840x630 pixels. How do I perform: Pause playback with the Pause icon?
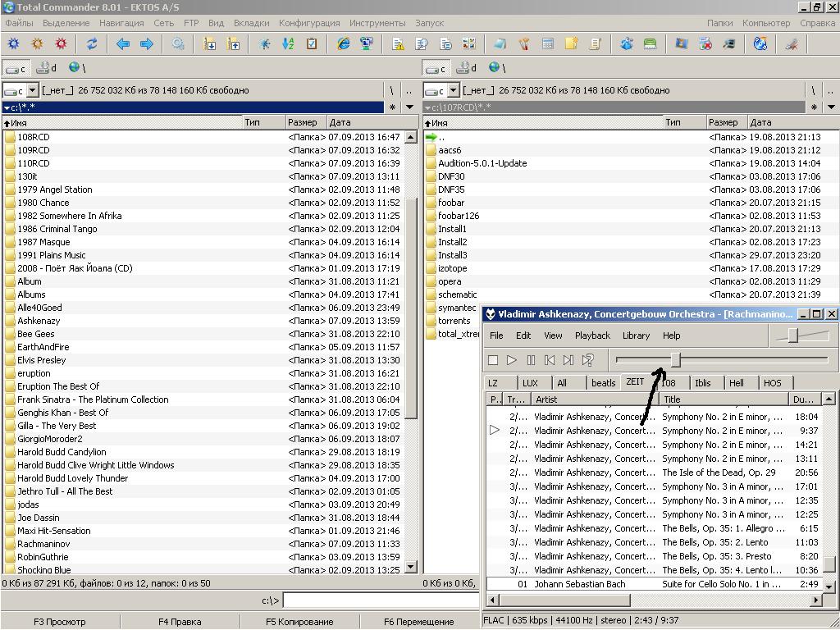coord(531,360)
